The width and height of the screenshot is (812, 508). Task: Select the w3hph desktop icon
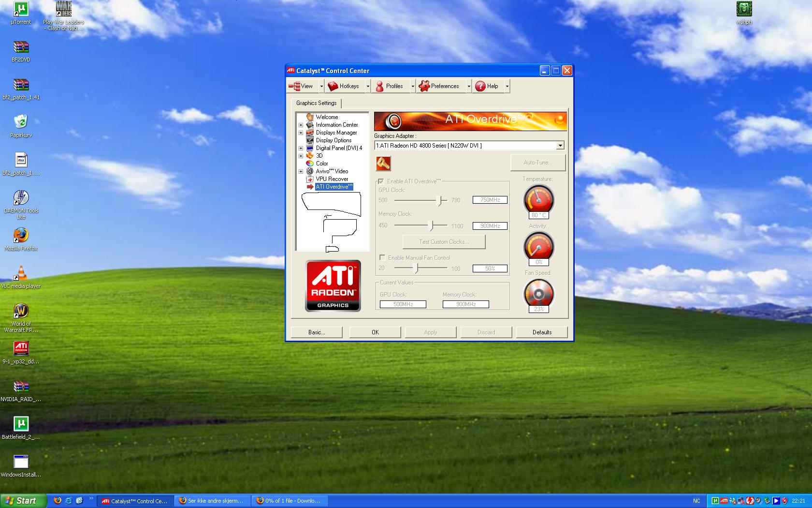pyautogui.click(x=744, y=13)
